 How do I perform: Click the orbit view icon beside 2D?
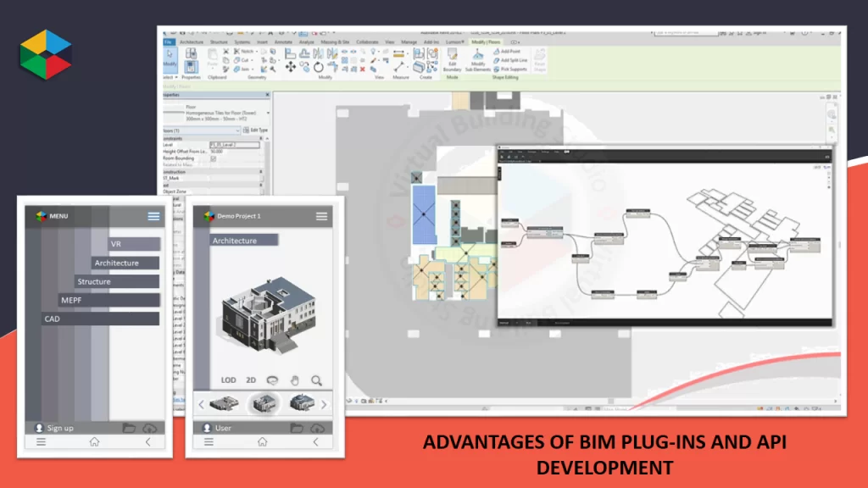pos(272,380)
